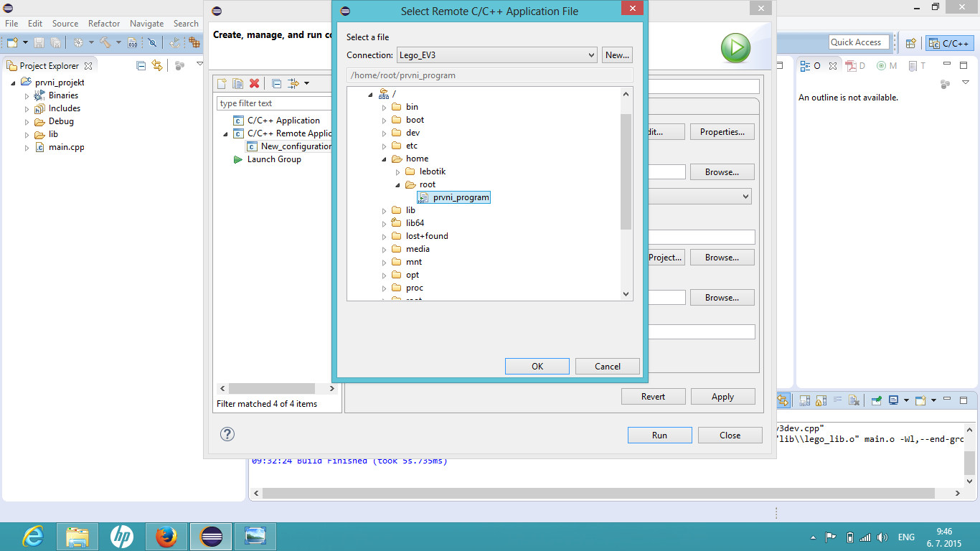
Task: Click the remote file tree vertical scrollbar
Action: click(626, 172)
